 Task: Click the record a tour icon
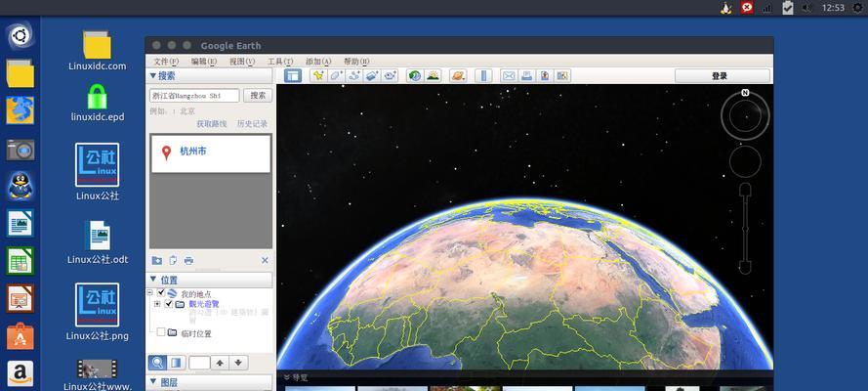[x=390, y=76]
